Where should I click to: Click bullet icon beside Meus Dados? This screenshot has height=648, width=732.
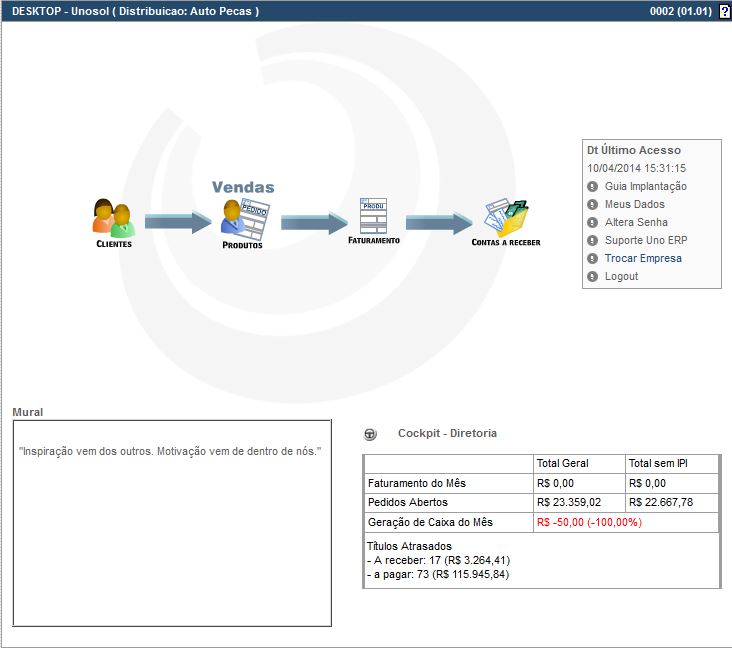(592, 204)
